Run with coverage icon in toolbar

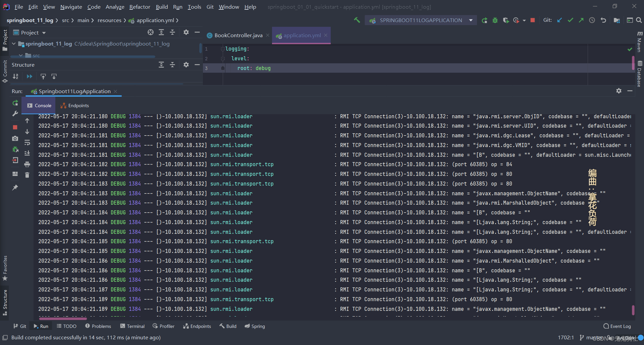coord(506,20)
